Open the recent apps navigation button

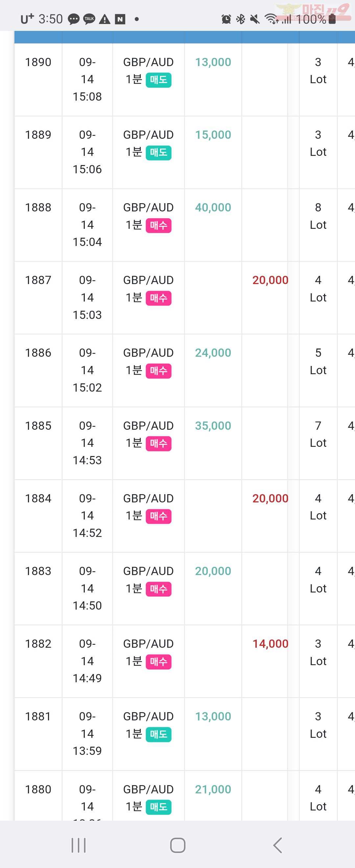pyautogui.click(x=79, y=845)
